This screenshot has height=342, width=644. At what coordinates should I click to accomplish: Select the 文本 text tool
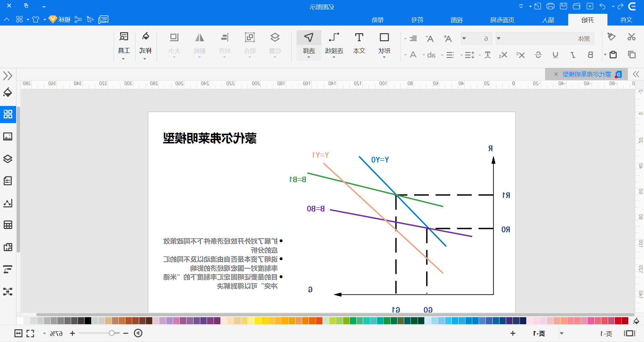tap(359, 44)
